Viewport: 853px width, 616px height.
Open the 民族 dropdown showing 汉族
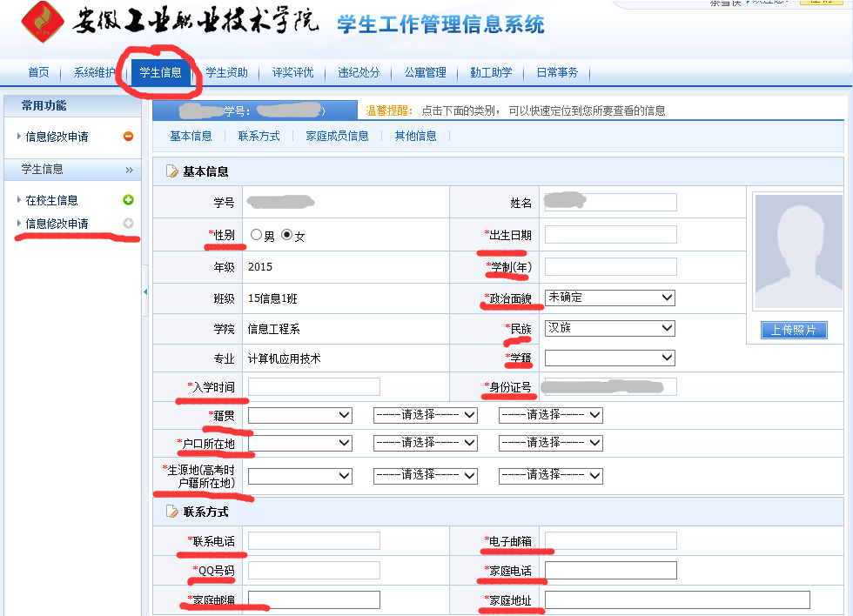(x=609, y=328)
